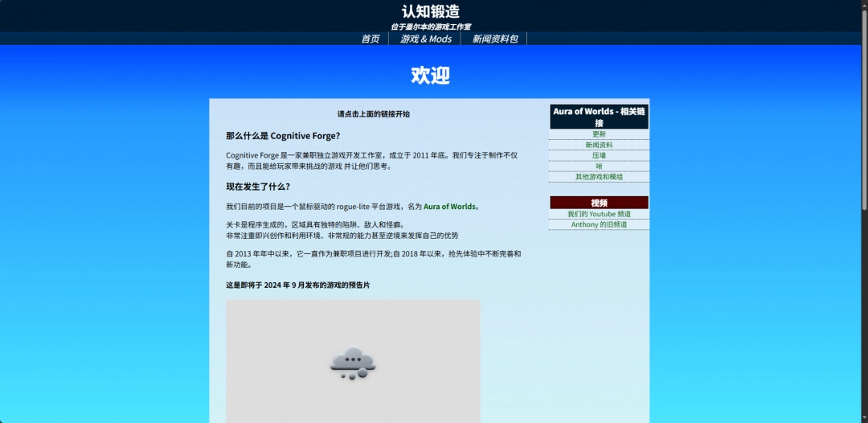The width and height of the screenshot is (868, 423).
Task: Click the 欢迎 page heading
Action: point(431,76)
